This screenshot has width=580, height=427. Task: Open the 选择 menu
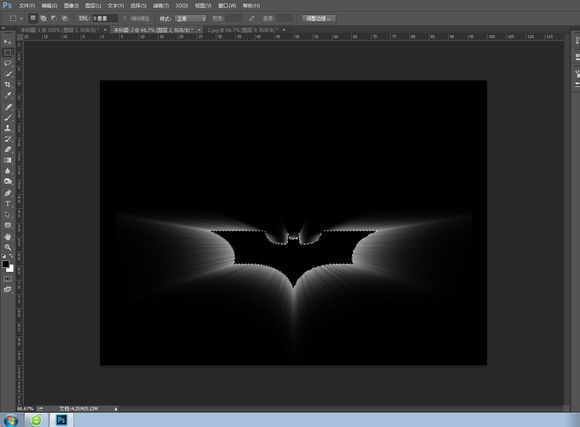pos(138,6)
